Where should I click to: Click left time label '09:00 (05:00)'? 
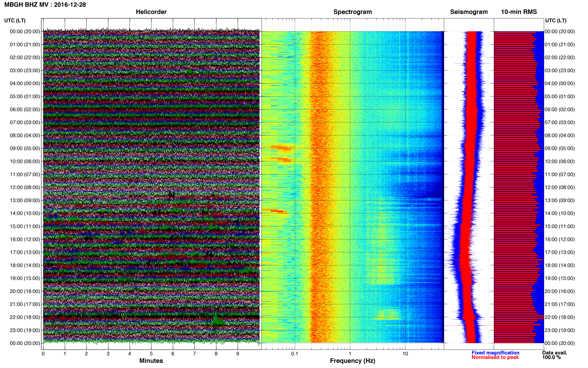25,148
